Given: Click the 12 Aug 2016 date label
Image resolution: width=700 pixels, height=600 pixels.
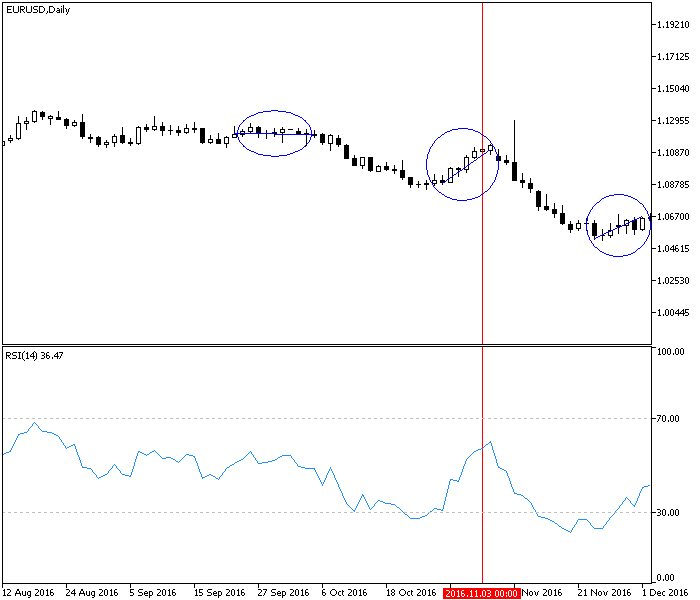Looking at the screenshot, I should pos(30,593).
